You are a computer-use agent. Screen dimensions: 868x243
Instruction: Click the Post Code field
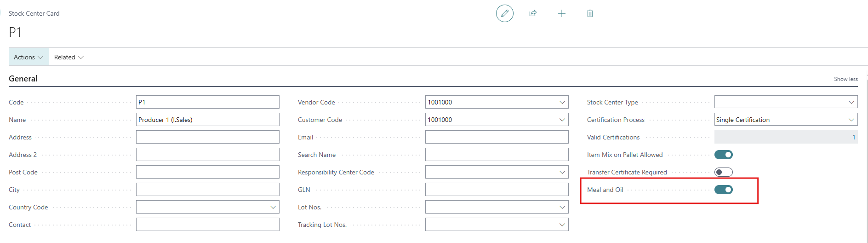tap(208, 172)
